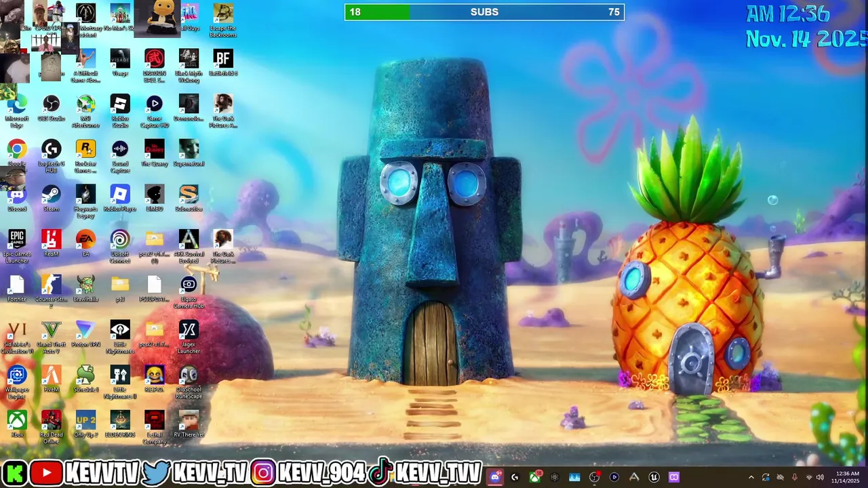Open the RV There Yet desktop shortcut
The width and height of the screenshot is (868, 488).
tap(189, 424)
